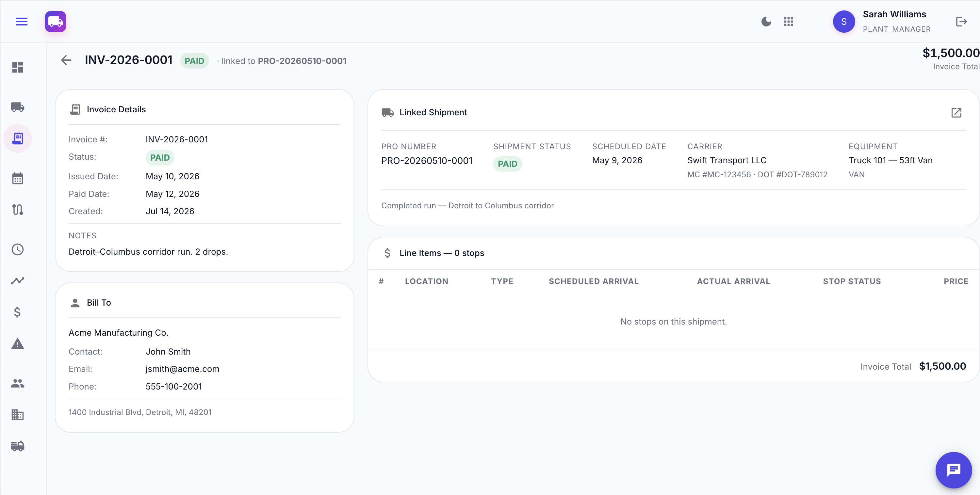
Task: Open the dashboard sidebar icon
Action: pyautogui.click(x=18, y=67)
